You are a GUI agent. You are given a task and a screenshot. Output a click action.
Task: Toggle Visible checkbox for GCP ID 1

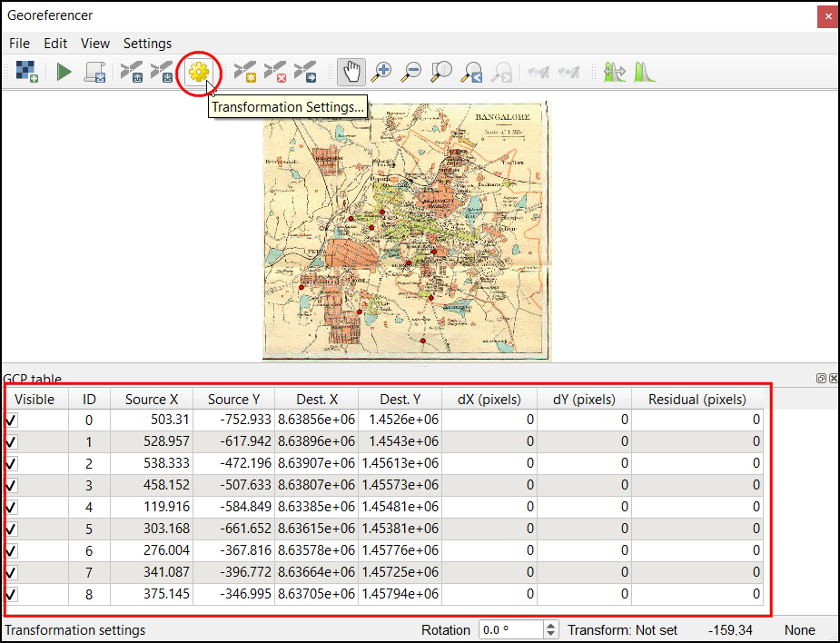click(x=11, y=441)
